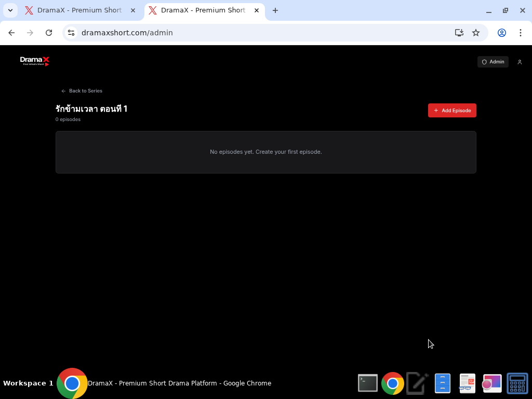
Task: Open the Chrome tab search chevron
Action: click(10, 10)
